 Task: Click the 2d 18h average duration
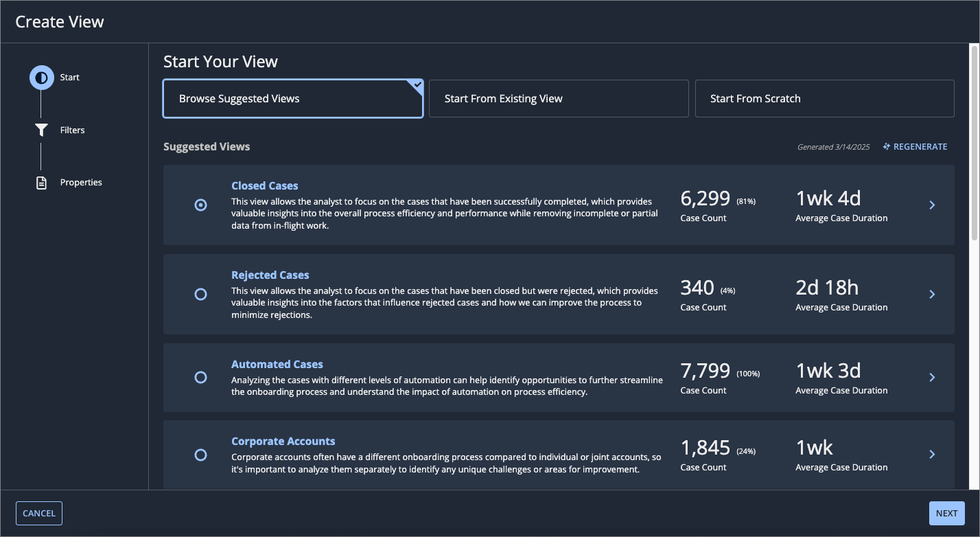point(827,288)
